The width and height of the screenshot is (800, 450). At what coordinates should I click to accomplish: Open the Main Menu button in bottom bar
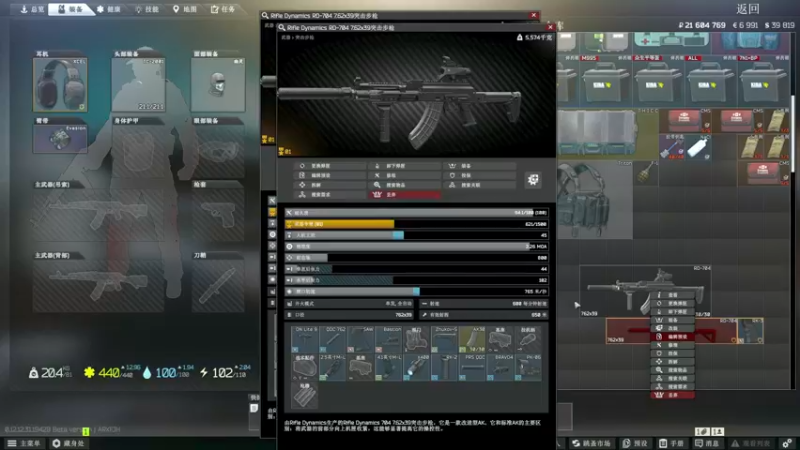tap(24, 443)
